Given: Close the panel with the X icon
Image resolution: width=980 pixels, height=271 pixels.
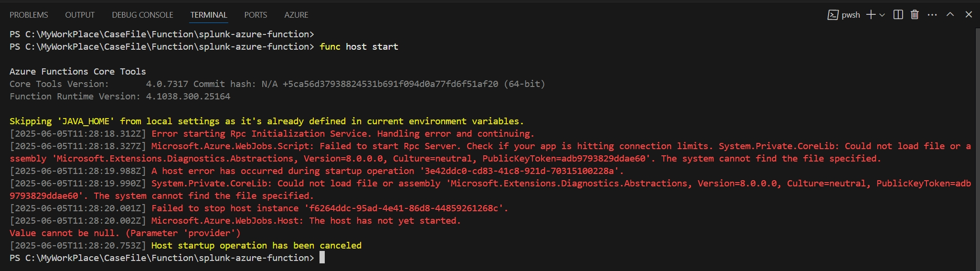Looking at the screenshot, I should pos(969,15).
